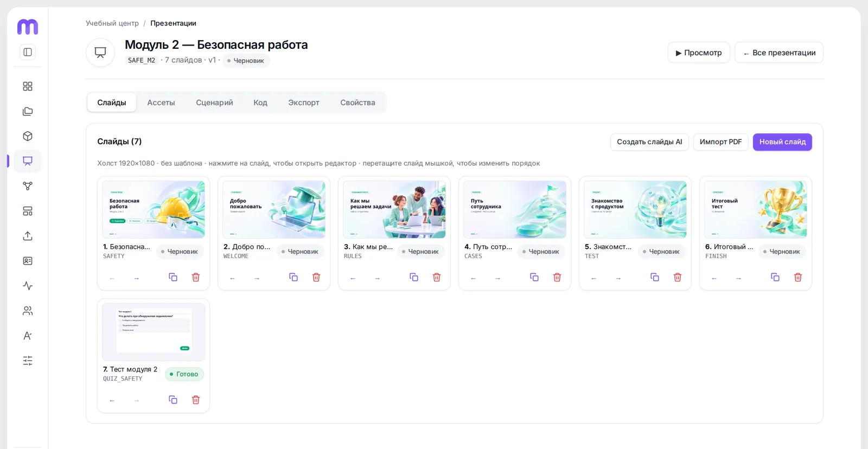This screenshot has width=868, height=449.
Task: Open the Учебный центр breadcrumb link
Action: pos(112,23)
